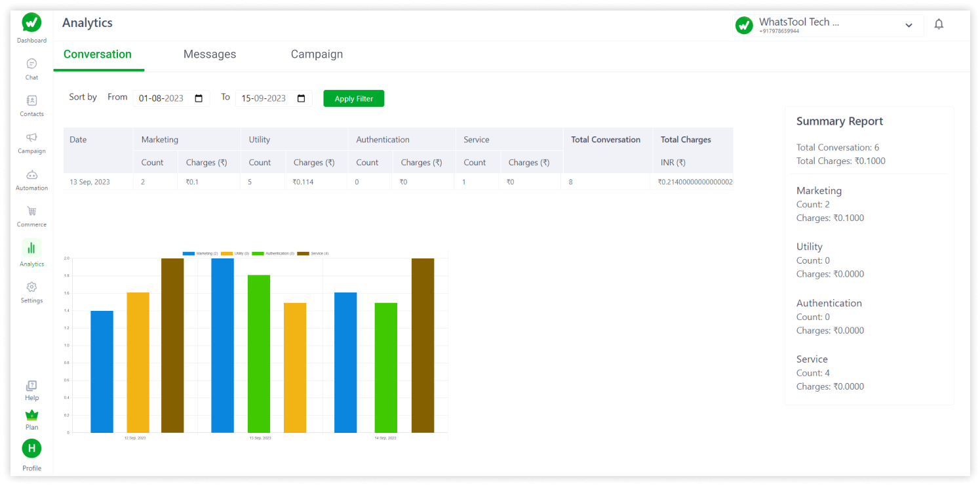Switch to the Campaign tab

tap(317, 54)
